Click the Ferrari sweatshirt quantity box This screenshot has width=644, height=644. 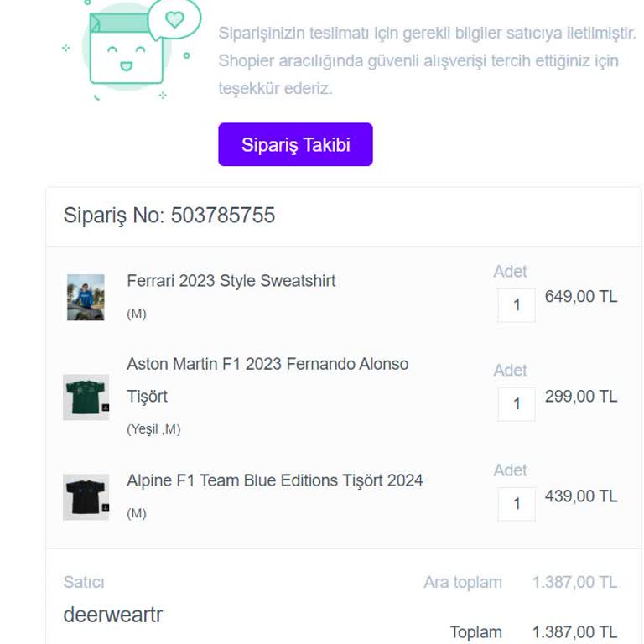pos(516,304)
